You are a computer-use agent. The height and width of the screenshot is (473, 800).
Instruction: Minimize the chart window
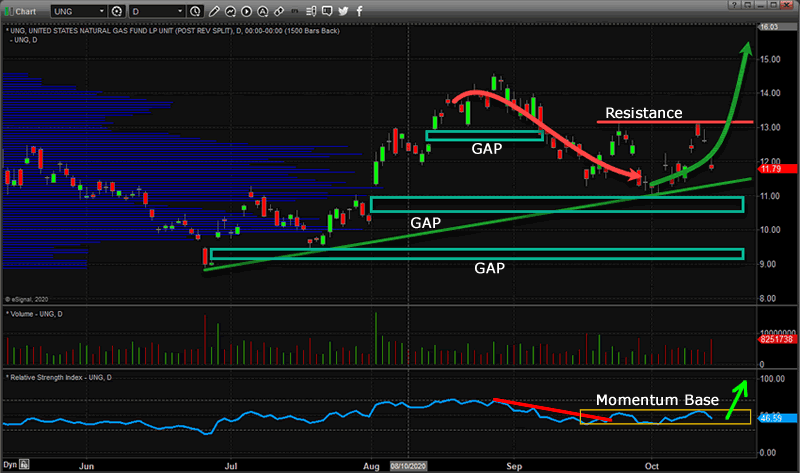coord(761,5)
